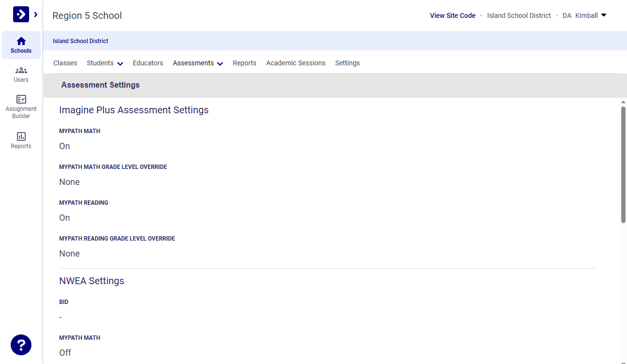Click the Island School District breadcrumb banner

[x=80, y=41]
